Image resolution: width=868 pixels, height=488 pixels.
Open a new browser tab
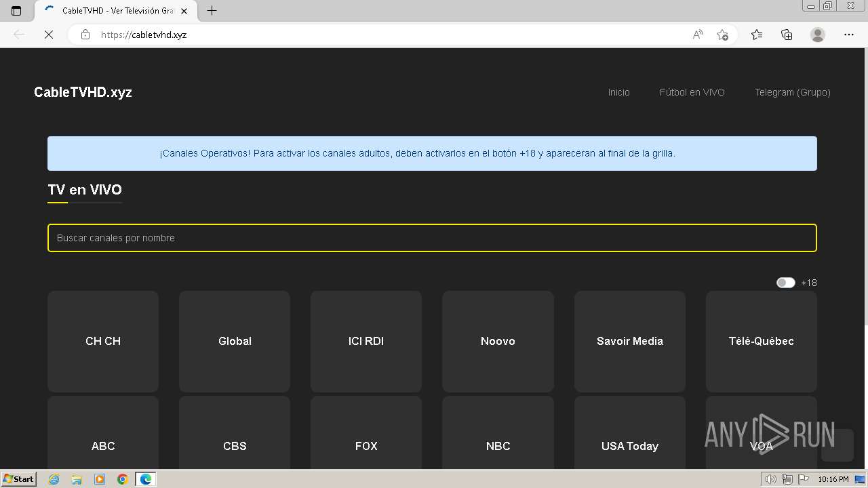[x=212, y=10]
